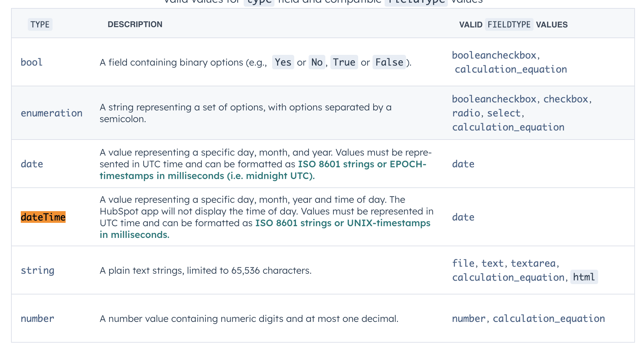The image size is (644, 352).
Task: Click the date fieldtype value in dateTime row
Action: click(x=463, y=217)
